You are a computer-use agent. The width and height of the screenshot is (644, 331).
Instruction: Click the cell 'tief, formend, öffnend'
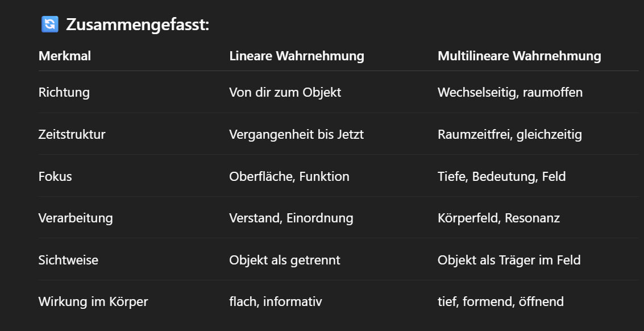pyautogui.click(x=500, y=301)
